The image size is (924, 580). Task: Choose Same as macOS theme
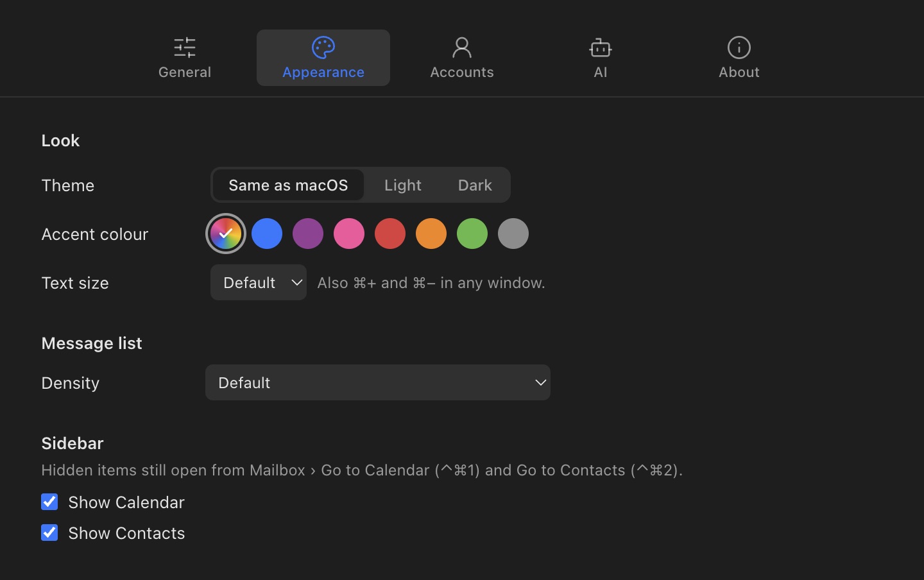[x=288, y=185]
